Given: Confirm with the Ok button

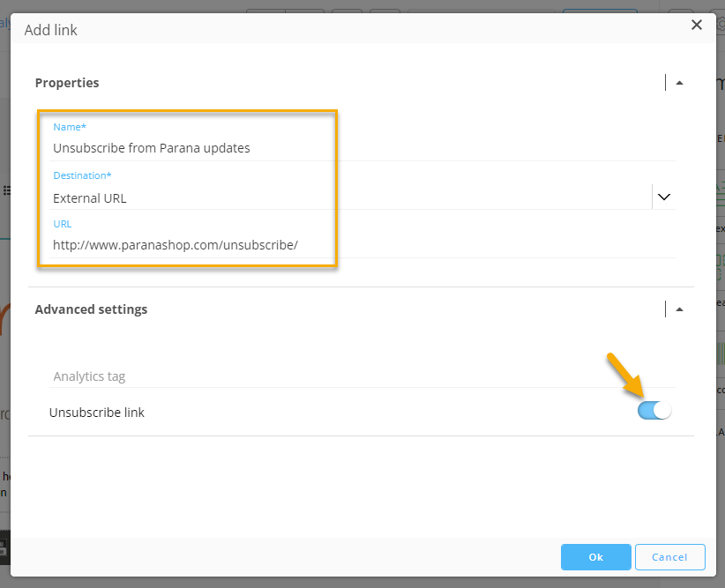Looking at the screenshot, I should 595,557.
